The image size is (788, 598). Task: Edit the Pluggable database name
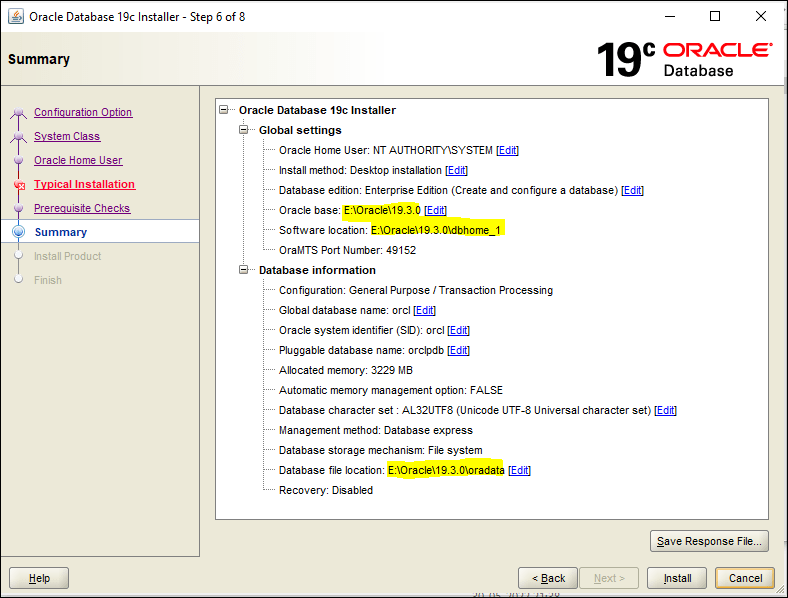coord(458,350)
